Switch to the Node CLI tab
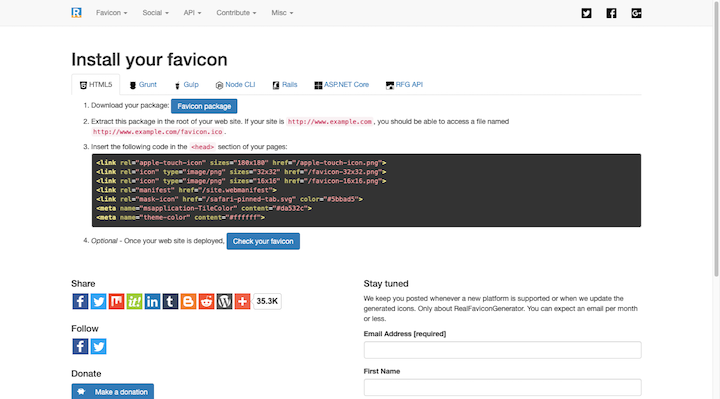 tap(235, 85)
